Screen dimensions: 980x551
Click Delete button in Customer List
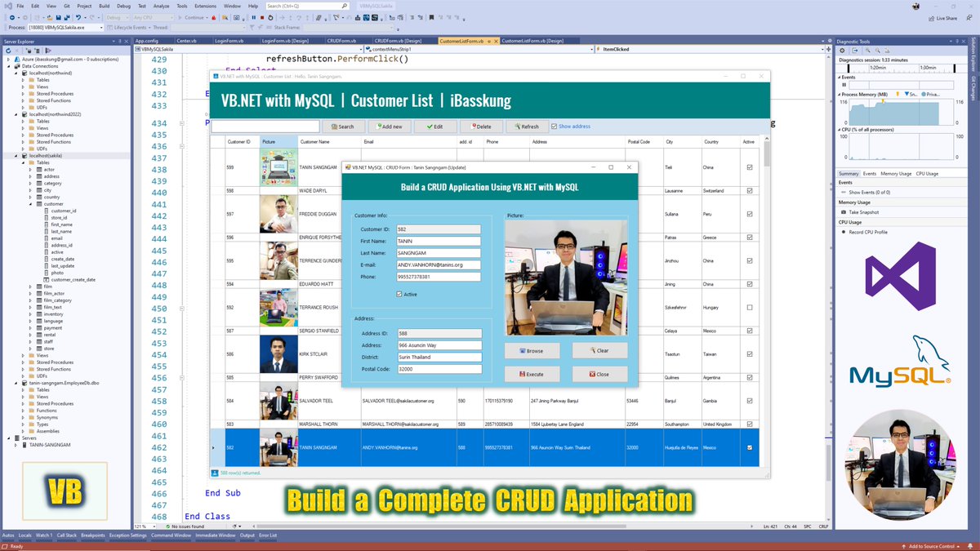(481, 127)
